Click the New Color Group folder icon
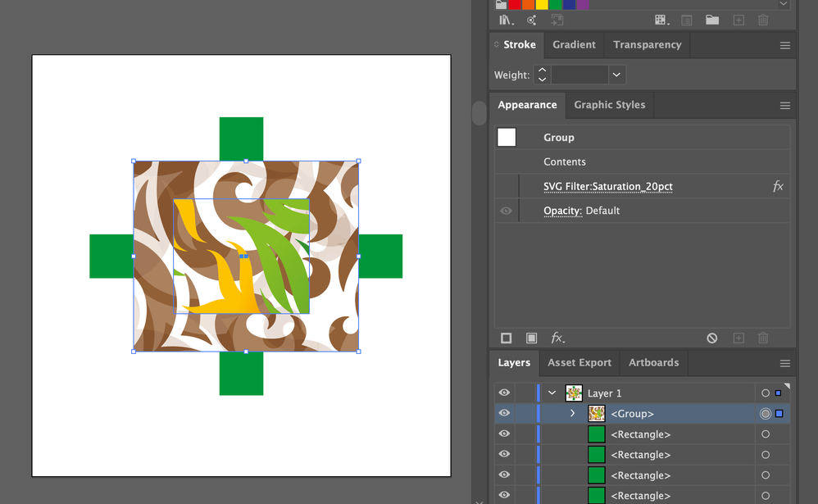The width and height of the screenshot is (818, 504). click(x=712, y=20)
